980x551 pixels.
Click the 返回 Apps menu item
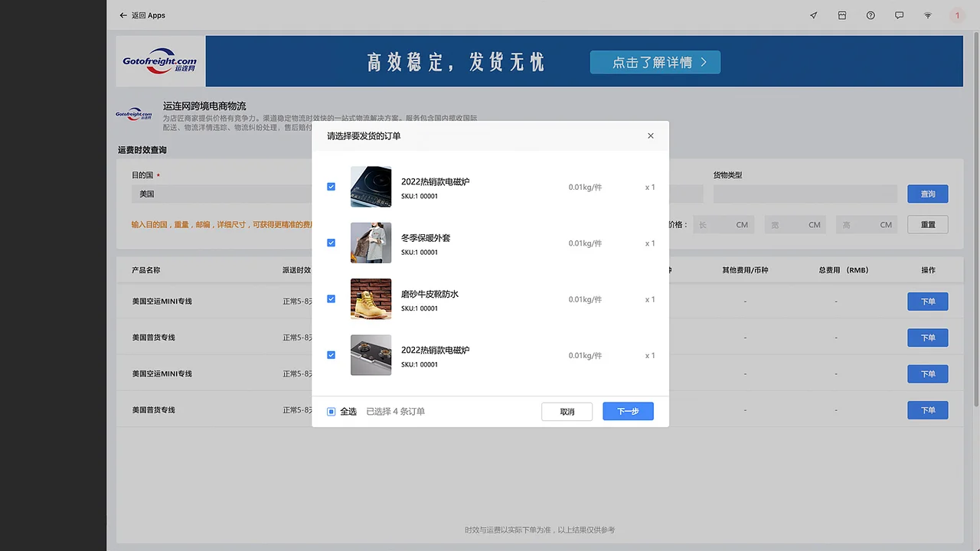click(149, 15)
